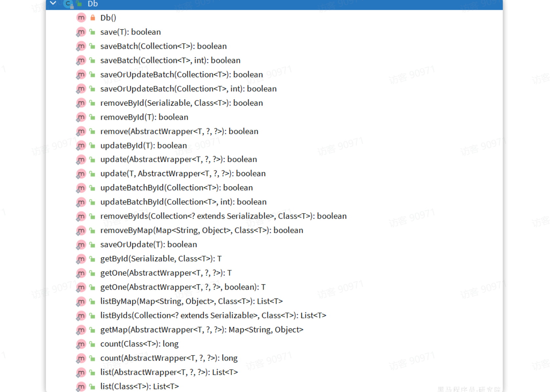This screenshot has height=392, width=550.
Task: Select count(AbstractWrapper<T, ?, ?>): long
Action: point(169,358)
